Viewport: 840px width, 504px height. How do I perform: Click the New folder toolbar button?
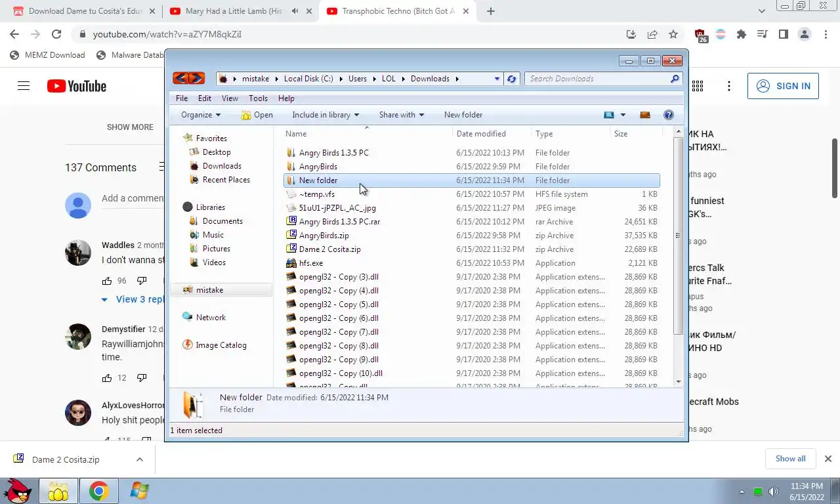(x=463, y=115)
